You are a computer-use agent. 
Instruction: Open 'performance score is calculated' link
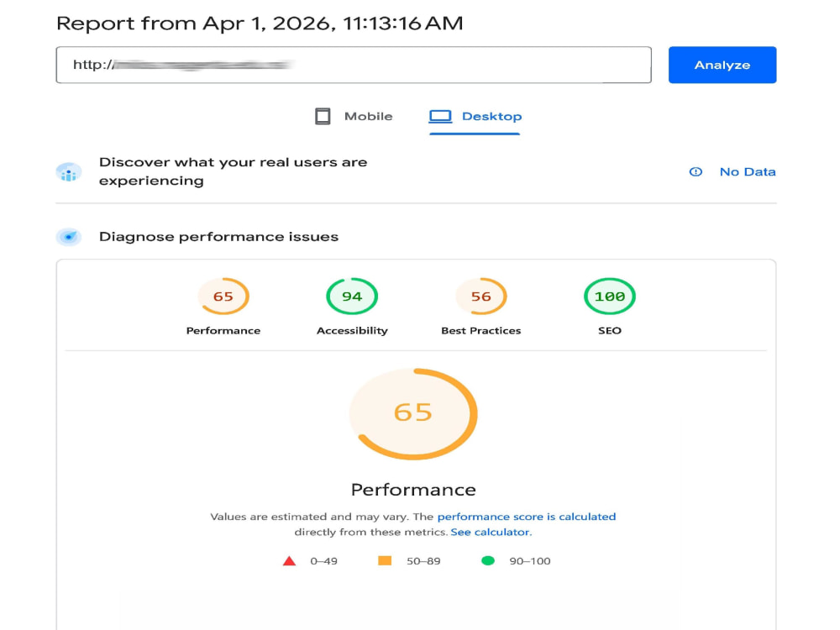pos(527,517)
